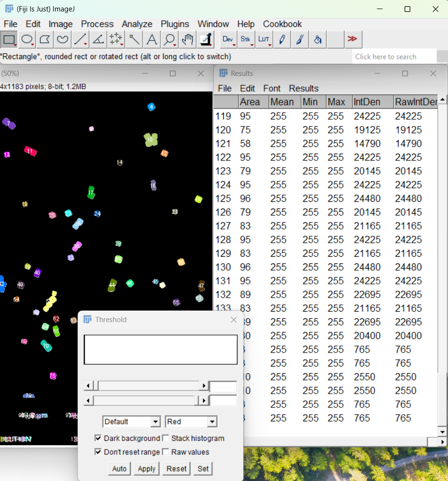Enable the Stack histogram checkbox
Image resolution: width=448 pixels, height=481 pixels.
point(166,438)
